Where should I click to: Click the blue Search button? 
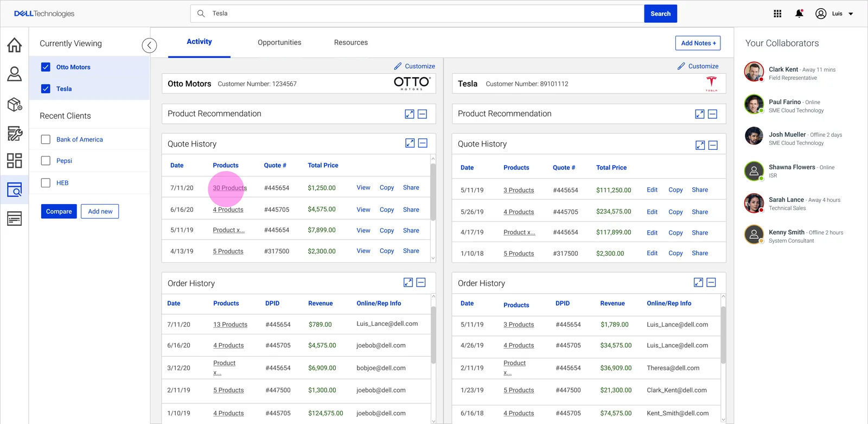(660, 14)
